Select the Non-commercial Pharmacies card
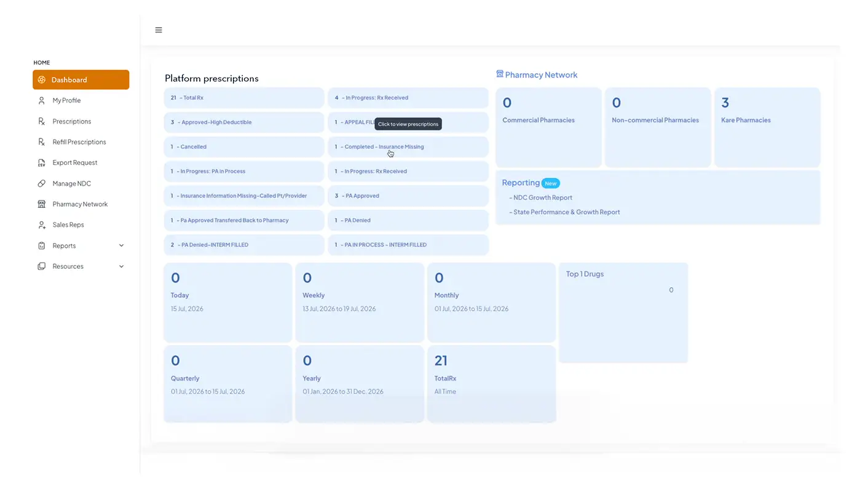 (658, 127)
